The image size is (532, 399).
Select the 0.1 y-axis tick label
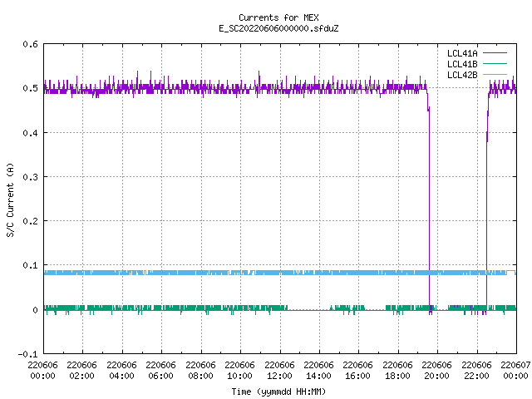pos(30,265)
